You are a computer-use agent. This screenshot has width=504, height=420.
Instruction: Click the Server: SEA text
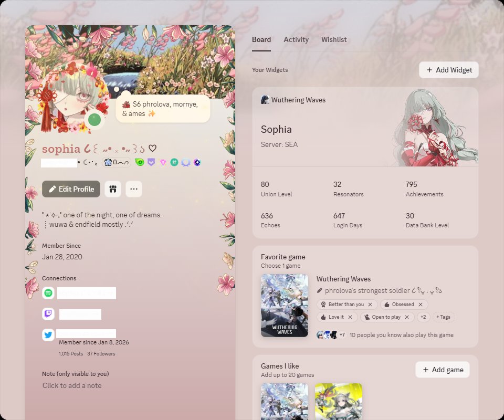click(279, 144)
